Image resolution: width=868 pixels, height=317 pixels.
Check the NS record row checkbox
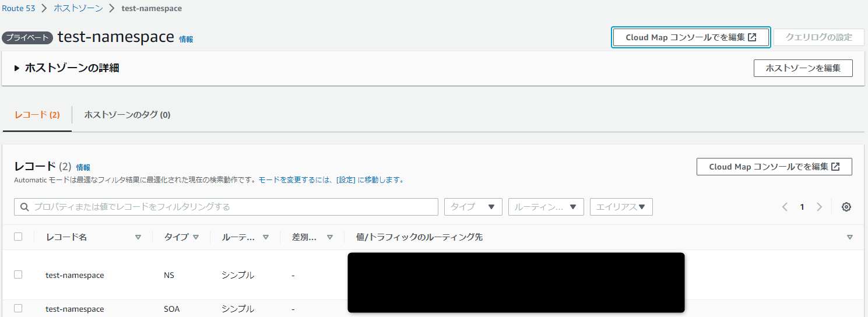[18, 274]
